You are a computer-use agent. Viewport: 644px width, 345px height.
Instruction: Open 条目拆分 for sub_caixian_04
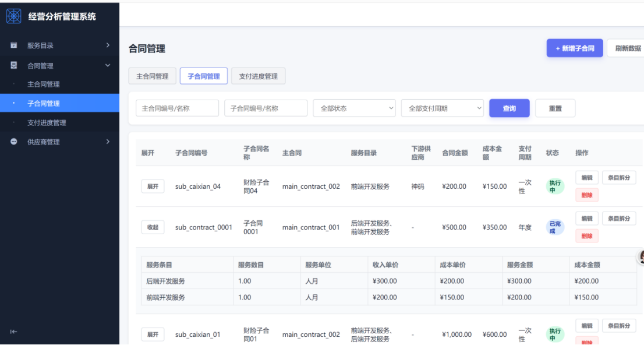point(619,178)
